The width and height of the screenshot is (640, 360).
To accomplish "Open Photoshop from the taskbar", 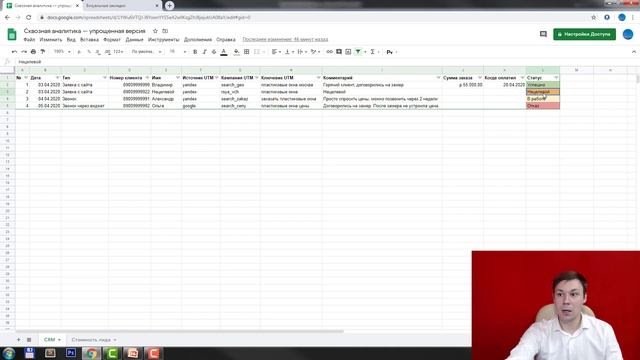I will (71, 353).
